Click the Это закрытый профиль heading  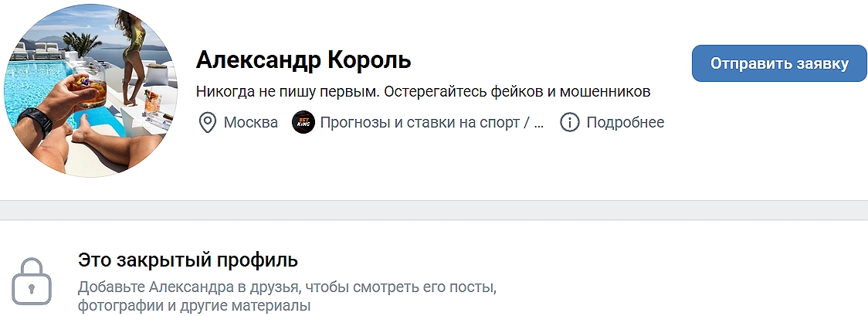(188, 260)
